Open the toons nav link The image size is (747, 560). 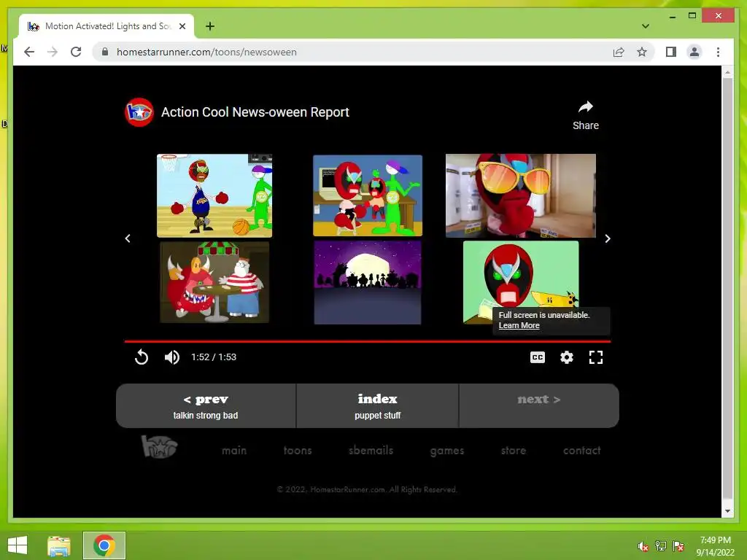(x=298, y=451)
